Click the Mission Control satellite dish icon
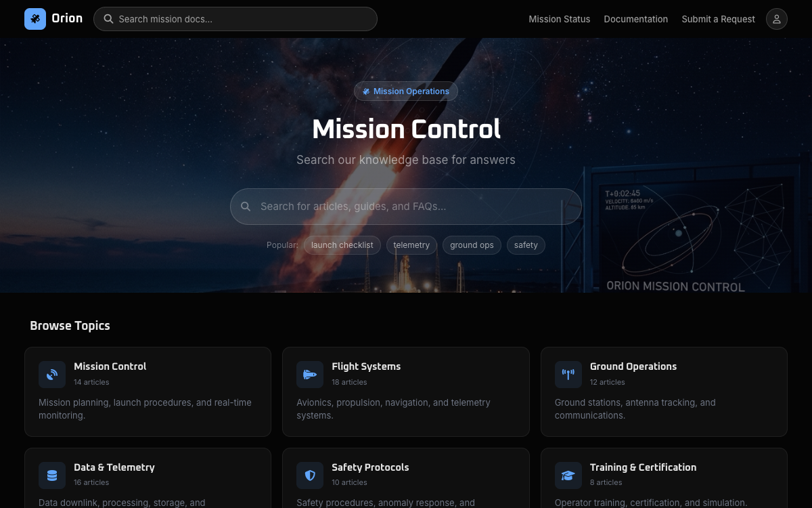This screenshot has height=508, width=812. pyautogui.click(x=52, y=375)
